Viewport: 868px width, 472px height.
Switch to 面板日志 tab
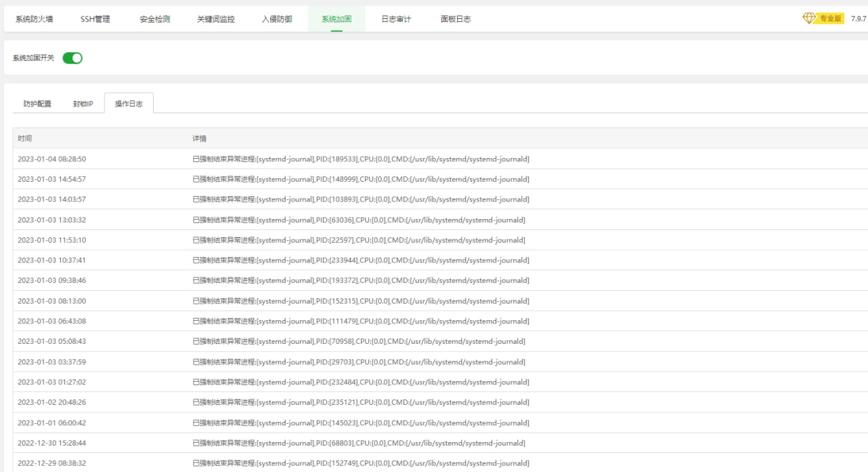[456, 19]
